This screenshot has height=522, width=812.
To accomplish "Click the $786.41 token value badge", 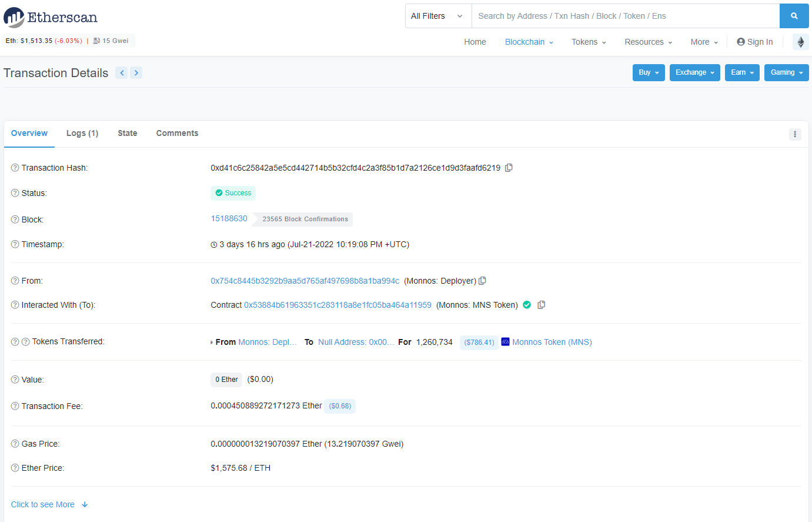I will (479, 342).
